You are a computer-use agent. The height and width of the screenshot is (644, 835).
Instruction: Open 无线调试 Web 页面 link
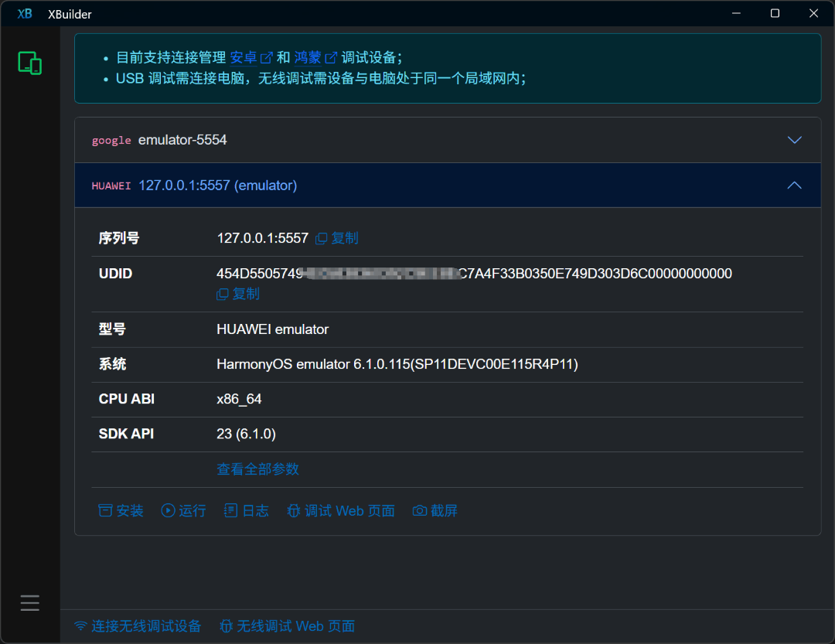(288, 626)
